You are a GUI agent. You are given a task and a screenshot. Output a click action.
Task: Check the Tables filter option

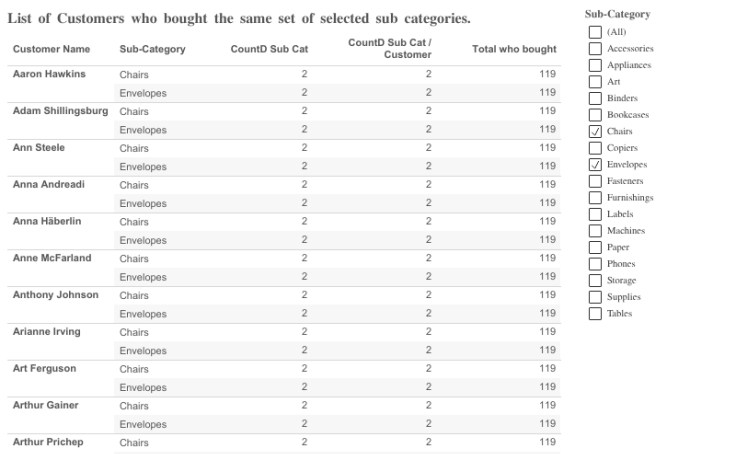pyautogui.click(x=595, y=314)
